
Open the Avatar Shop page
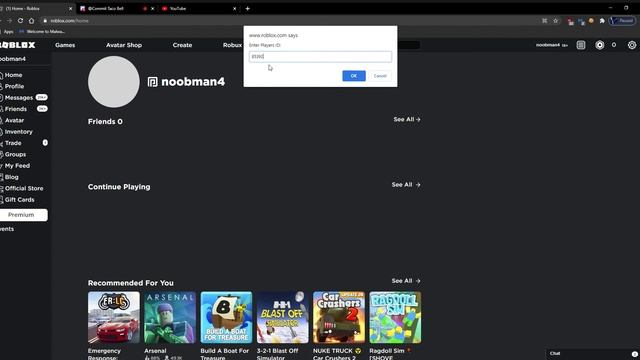pos(124,45)
